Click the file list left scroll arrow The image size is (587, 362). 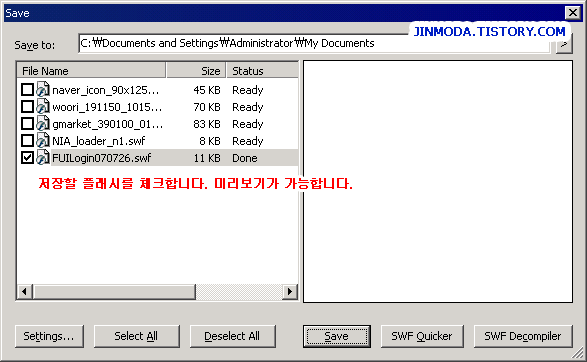25,291
